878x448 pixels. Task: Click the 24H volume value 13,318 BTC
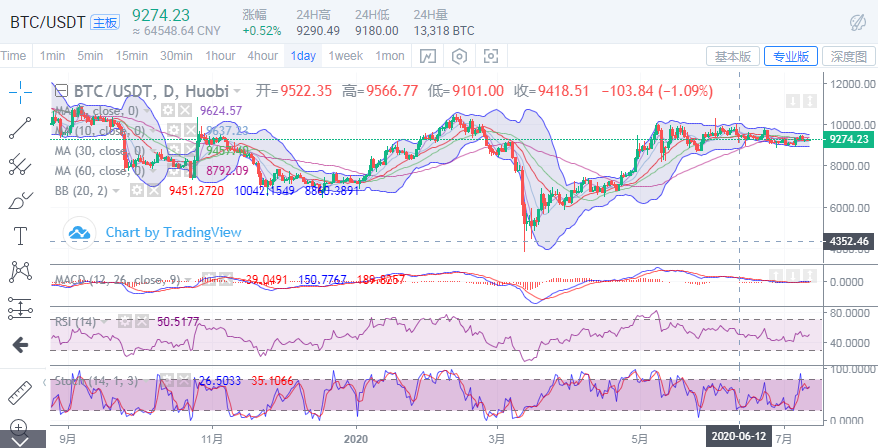[444, 31]
